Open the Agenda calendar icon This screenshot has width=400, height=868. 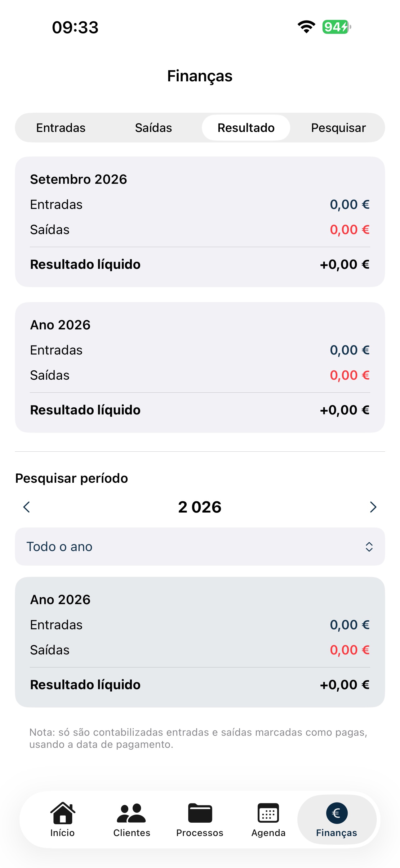[268, 813]
